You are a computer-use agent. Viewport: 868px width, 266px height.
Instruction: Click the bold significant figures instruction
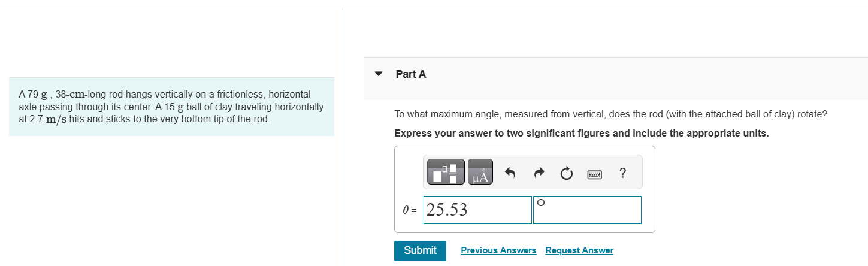581,133
